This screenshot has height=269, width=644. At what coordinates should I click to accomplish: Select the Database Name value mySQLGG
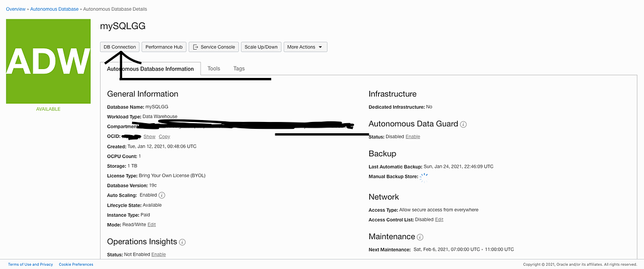(157, 107)
